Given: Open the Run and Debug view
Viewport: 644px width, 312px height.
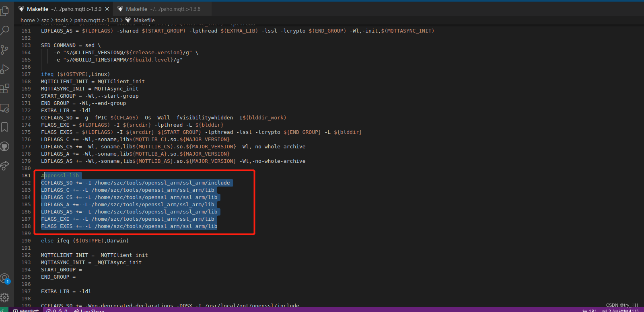Looking at the screenshot, I should (x=5, y=69).
